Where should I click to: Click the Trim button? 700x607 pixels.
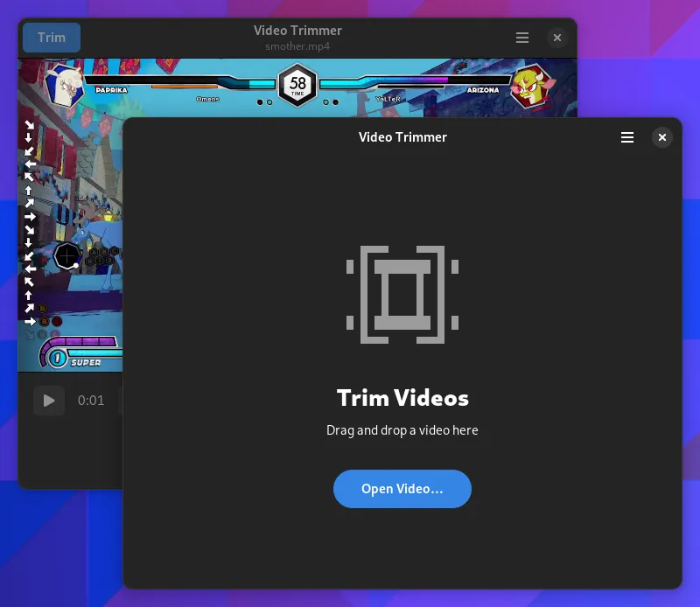tap(51, 38)
